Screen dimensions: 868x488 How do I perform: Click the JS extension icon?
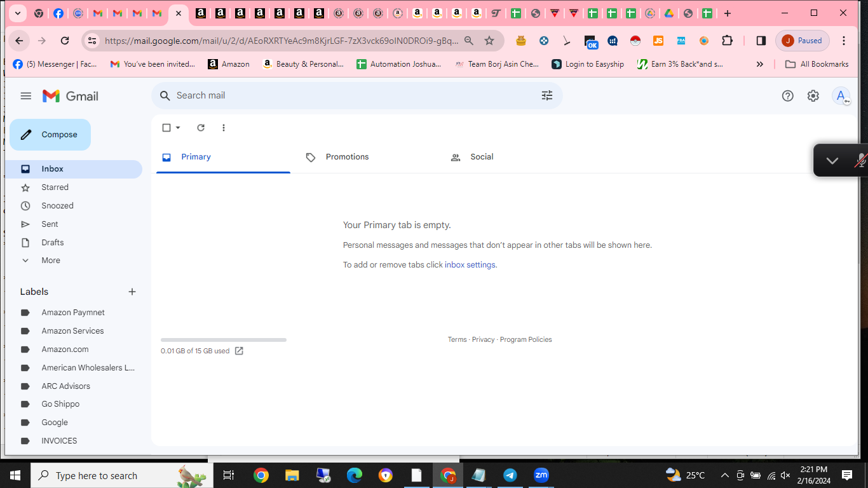[x=658, y=41]
